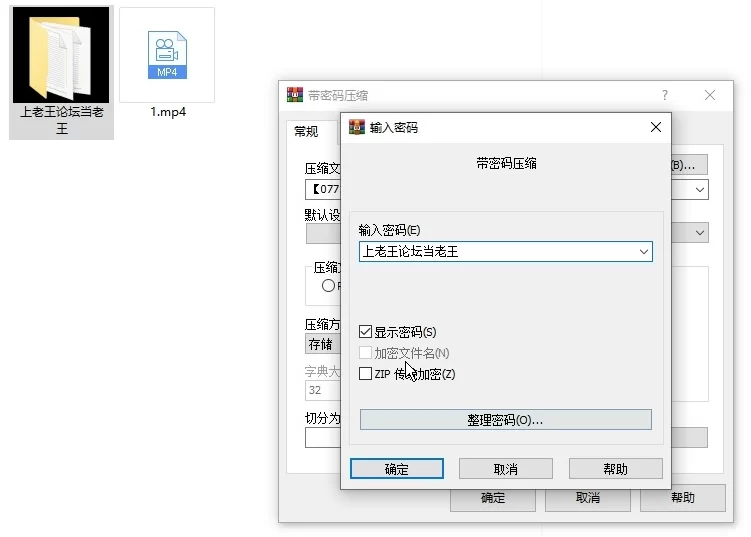Switch to the 常规 tab
Screen dimensions: 751x537
(306, 132)
